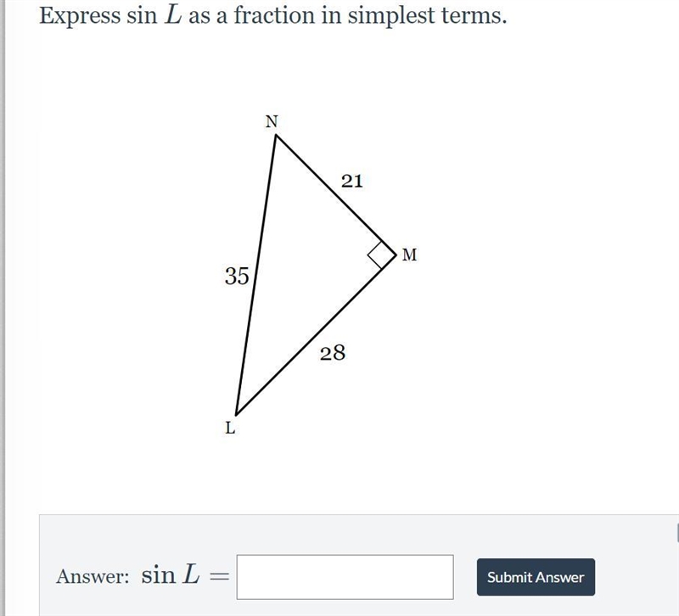
Task: Click the question text about sin L
Action: pos(272,15)
